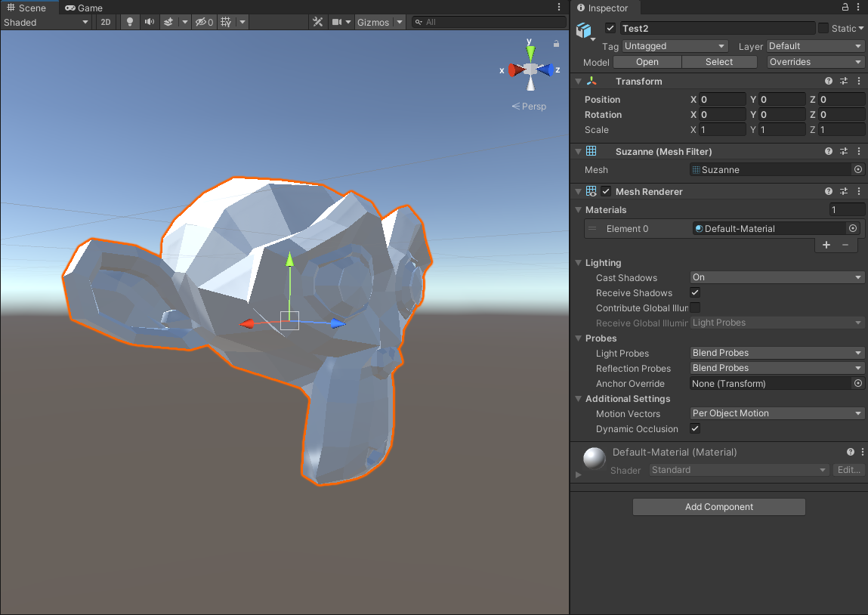Open the Shaded draw mode dropdown
The image size is (868, 615).
point(46,22)
